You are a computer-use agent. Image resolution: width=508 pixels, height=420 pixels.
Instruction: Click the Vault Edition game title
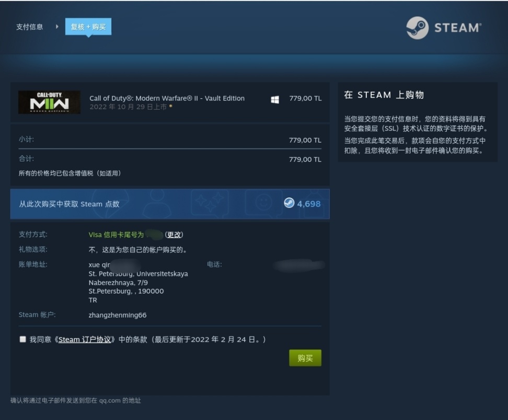click(x=167, y=98)
